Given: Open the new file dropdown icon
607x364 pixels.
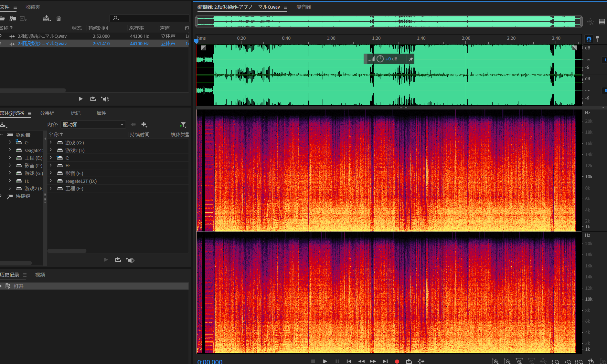Looking at the screenshot, I should coord(23,18).
